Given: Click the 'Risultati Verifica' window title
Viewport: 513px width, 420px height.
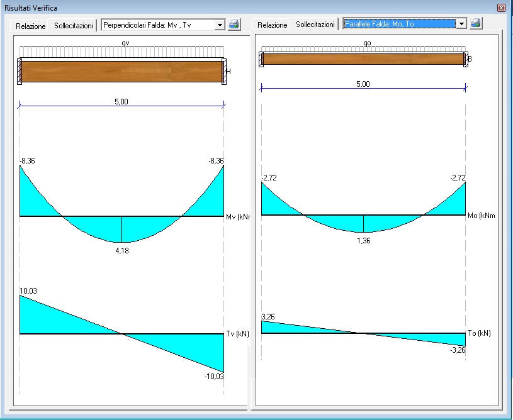Looking at the screenshot, I should [x=31, y=8].
